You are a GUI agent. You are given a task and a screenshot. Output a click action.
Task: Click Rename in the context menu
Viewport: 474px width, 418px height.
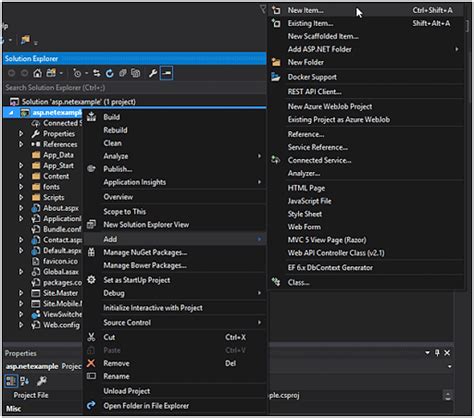[175, 376]
